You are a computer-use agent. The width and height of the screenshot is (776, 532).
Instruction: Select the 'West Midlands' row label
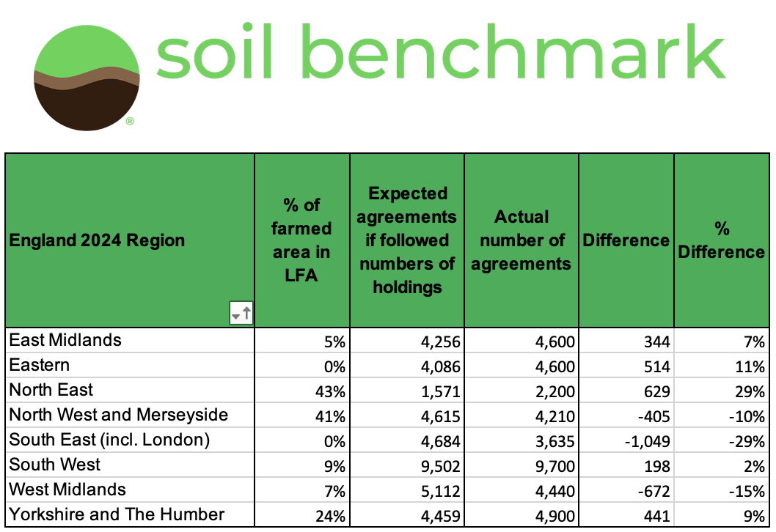tap(130, 489)
